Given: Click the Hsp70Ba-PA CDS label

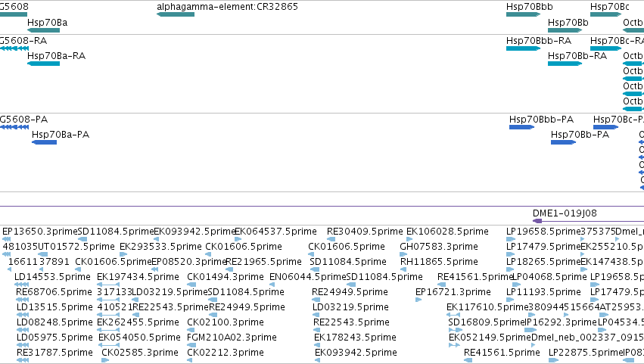Looking at the screenshot, I should pos(61,135).
